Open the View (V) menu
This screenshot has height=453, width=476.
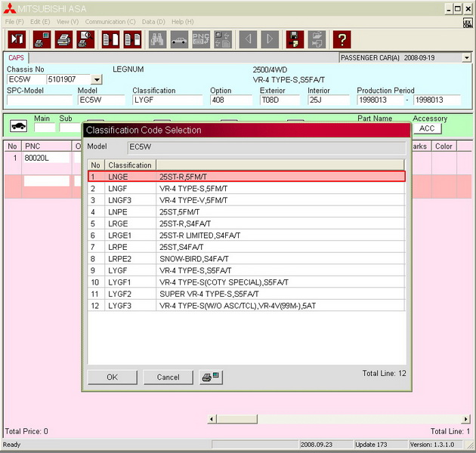[x=67, y=22]
